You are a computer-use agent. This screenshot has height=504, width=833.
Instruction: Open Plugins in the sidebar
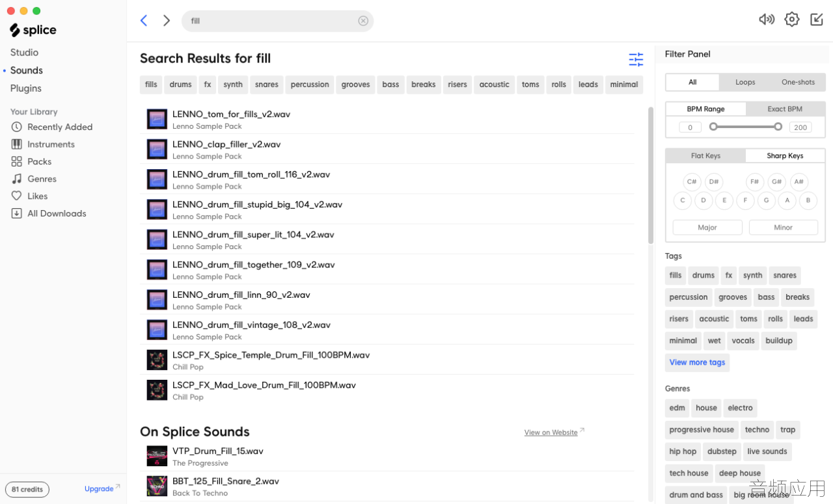click(26, 88)
